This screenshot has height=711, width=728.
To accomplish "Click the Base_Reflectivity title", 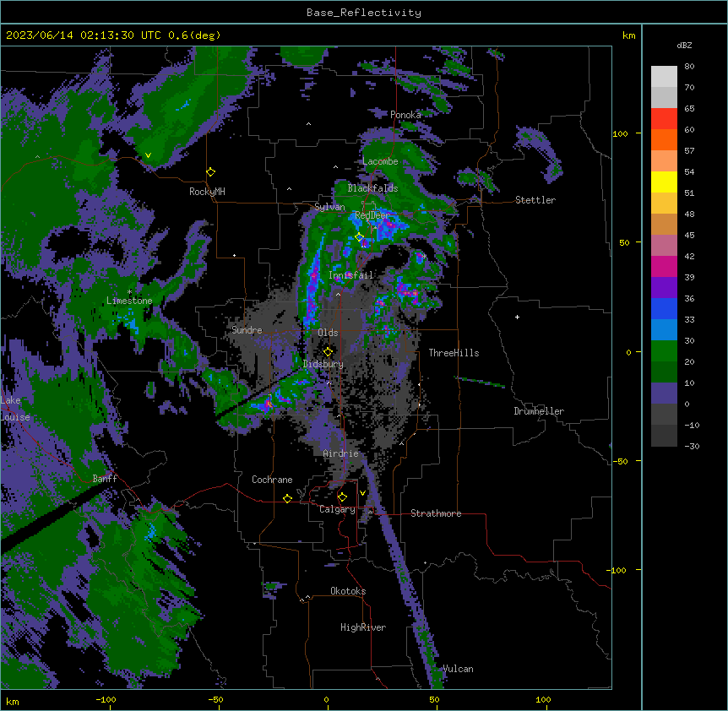I will click(x=364, y=13).
